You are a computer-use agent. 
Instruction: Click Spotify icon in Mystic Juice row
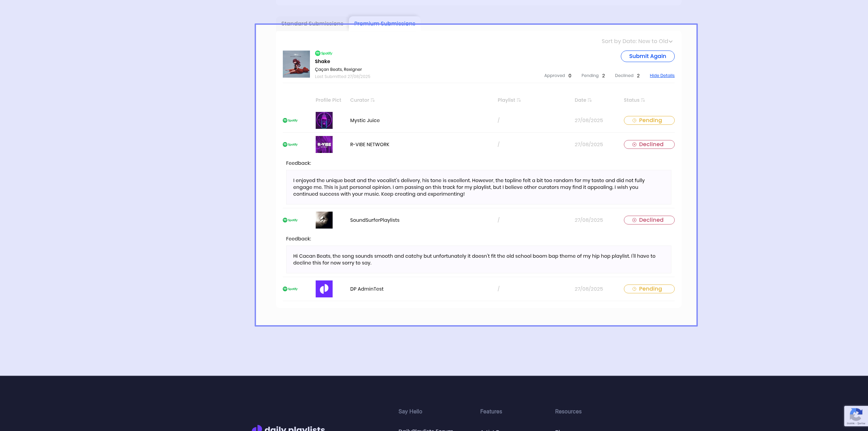pos(290,120)
